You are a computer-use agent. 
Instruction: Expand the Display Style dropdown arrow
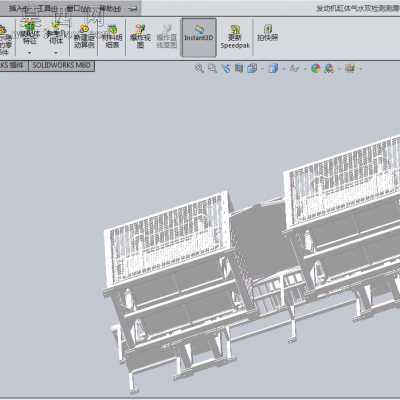[x=284, y=69]
